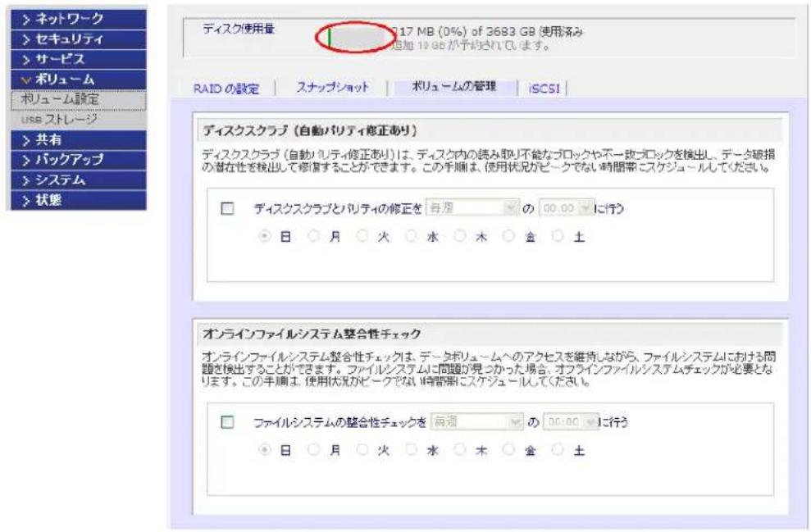Select 土 for filesystem check schedule
Viewport: 811px width, 532px height.
click(x=558, y=450)
